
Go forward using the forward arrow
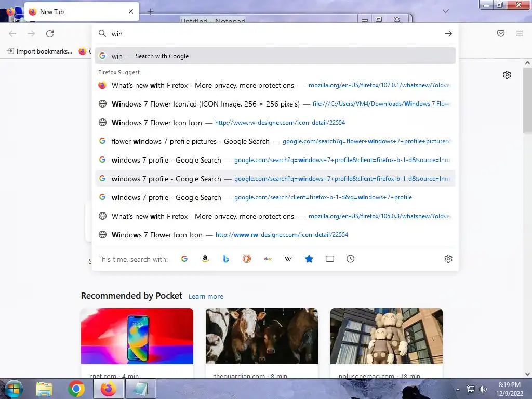(x=31, y=34)
